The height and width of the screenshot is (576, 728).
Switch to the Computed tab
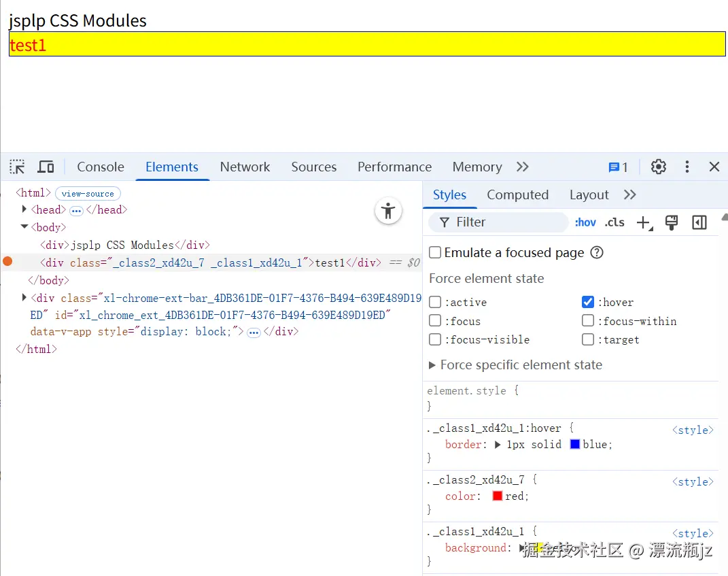[x=518, y=194]
